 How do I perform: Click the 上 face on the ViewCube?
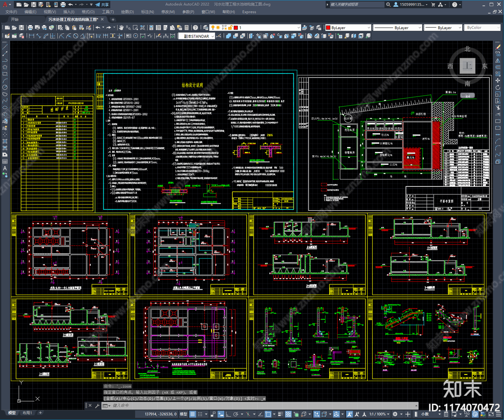coord(467,66)
